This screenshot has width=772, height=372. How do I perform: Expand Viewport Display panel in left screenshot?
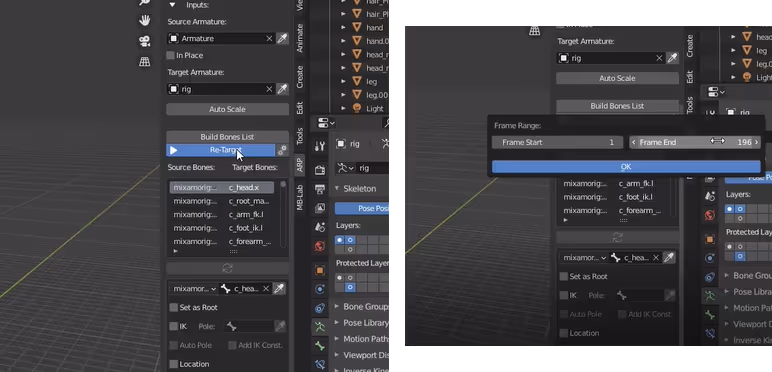click(337, 355)
